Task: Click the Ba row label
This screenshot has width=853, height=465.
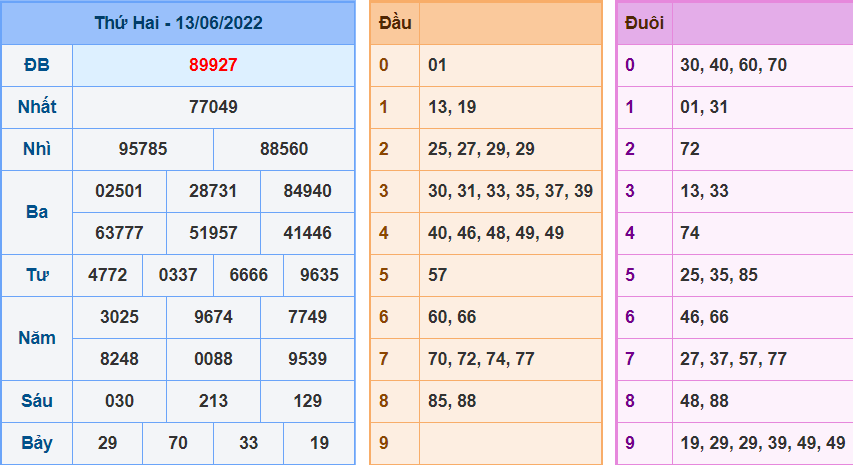Action: [37, 212]
